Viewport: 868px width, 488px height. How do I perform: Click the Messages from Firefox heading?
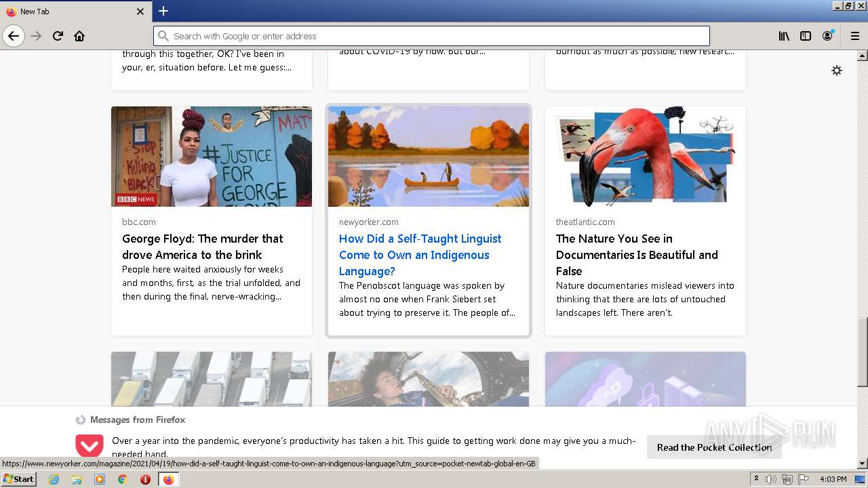(138, 420)
